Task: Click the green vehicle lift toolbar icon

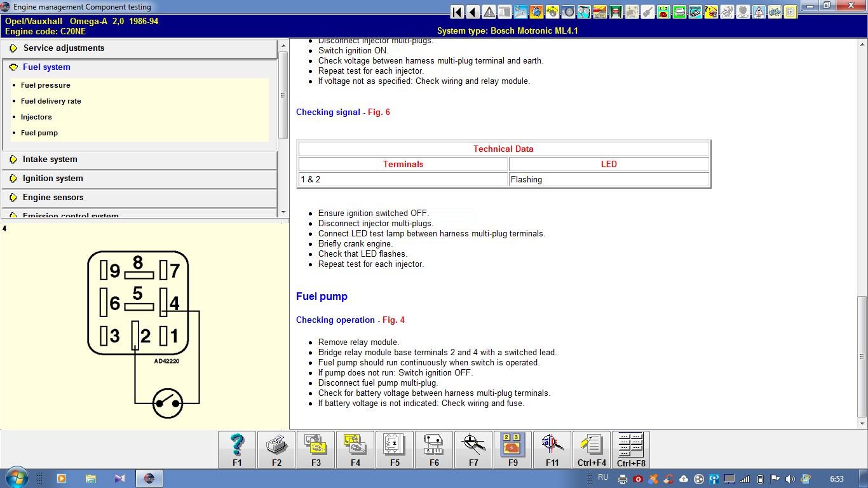Action: click(616, 12)
